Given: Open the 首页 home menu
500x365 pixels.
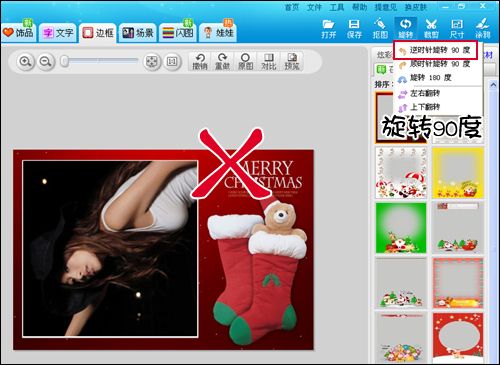Looking at the screenshot, I should (292, 7).
